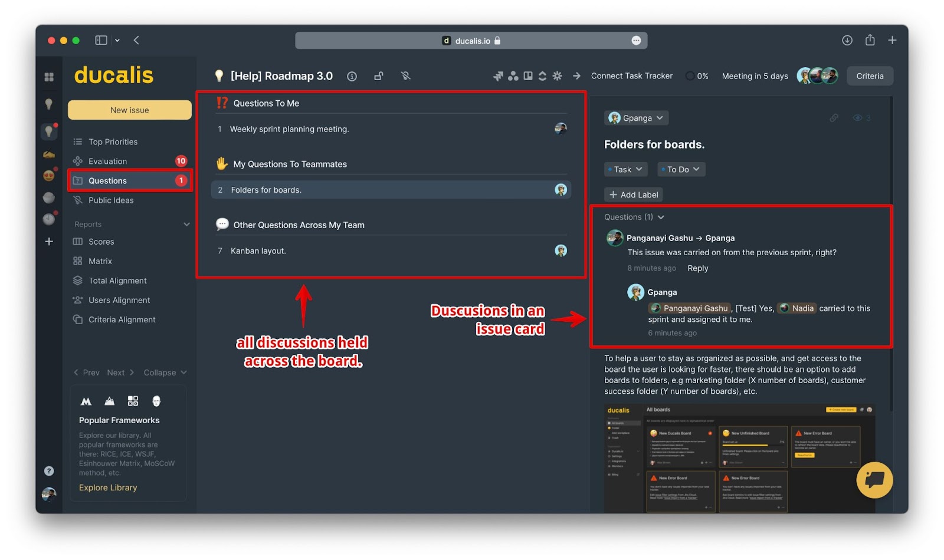The width and height of the screenshot is (944, 560).
Task: Click Nadia mention tag
Action: pyautogui.click(x=796, y=308)
